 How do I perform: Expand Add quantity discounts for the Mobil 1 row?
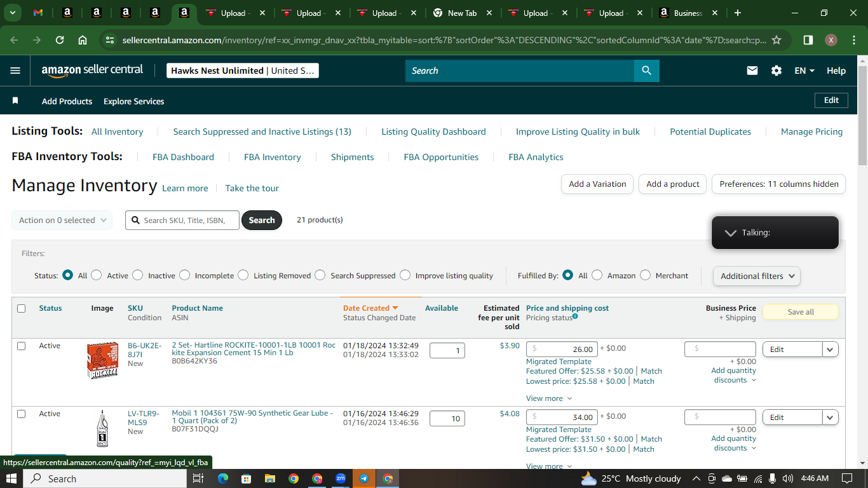pos(734,443)
